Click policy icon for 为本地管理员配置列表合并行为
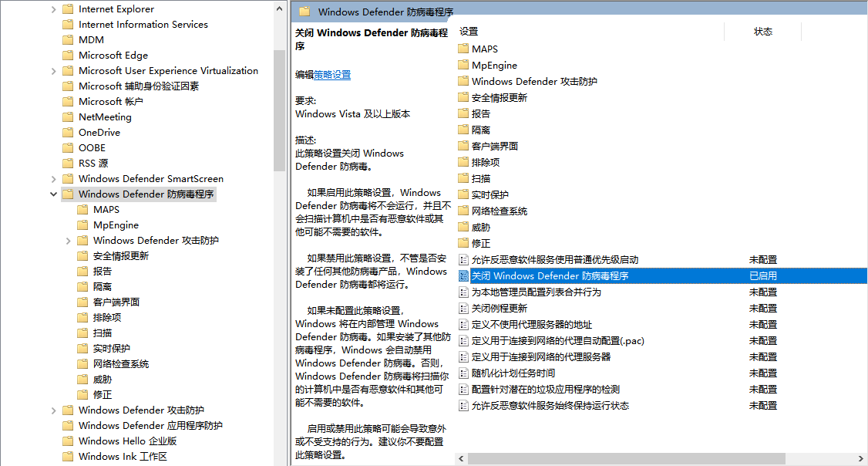 [463, 292]
